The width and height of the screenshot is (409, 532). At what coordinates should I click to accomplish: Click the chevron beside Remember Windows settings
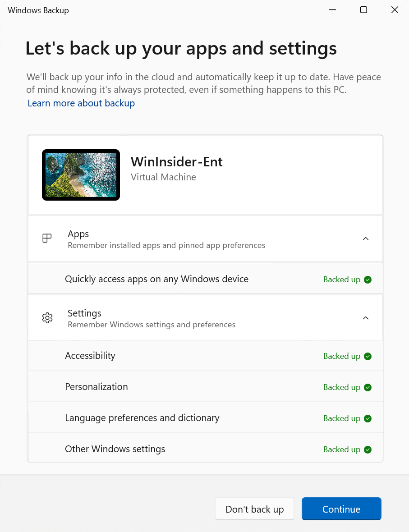click(366, 318)
